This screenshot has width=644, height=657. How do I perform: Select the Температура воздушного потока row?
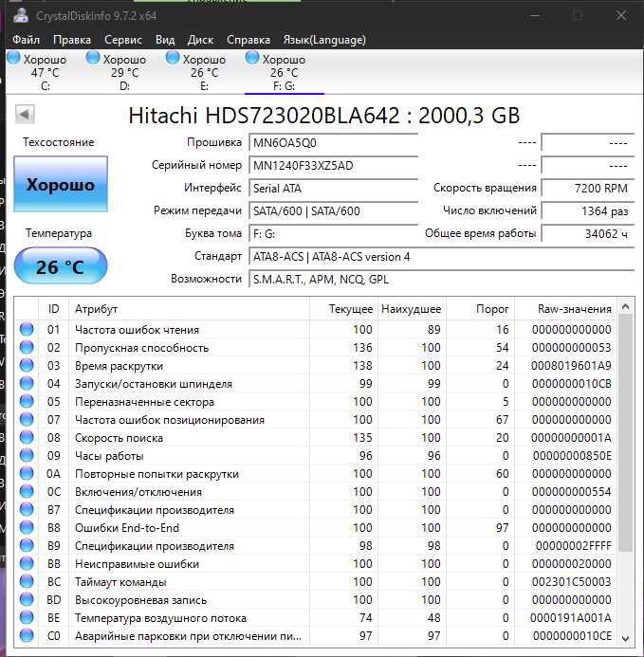click(316, 617)
